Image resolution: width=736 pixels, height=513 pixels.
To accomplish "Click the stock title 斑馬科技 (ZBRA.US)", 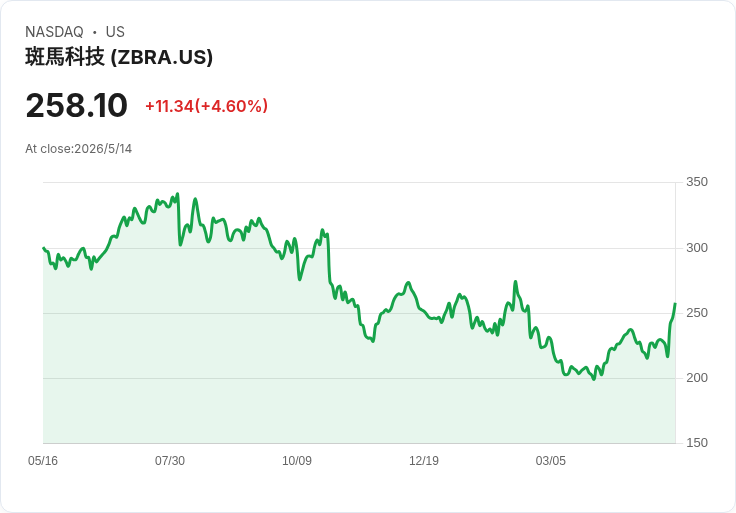I will tap(119, 57).
